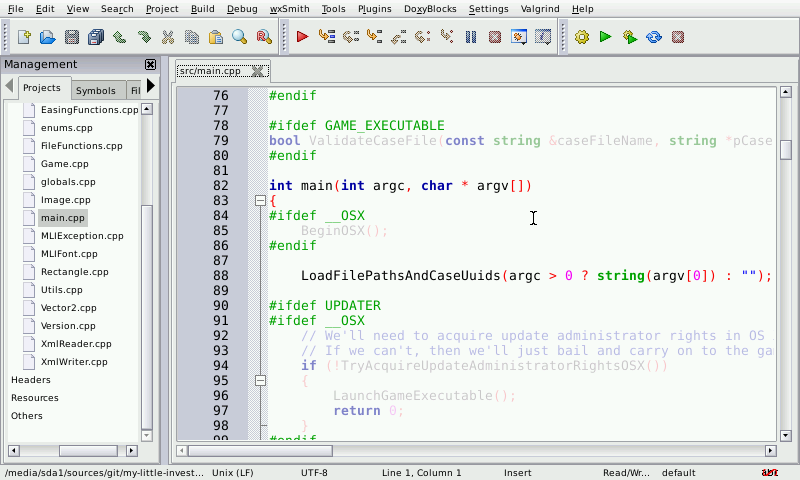Select XmlReader.cpp in the project tree
The image size is (800, 480).
pyautogui.click(x=76, y=344)
